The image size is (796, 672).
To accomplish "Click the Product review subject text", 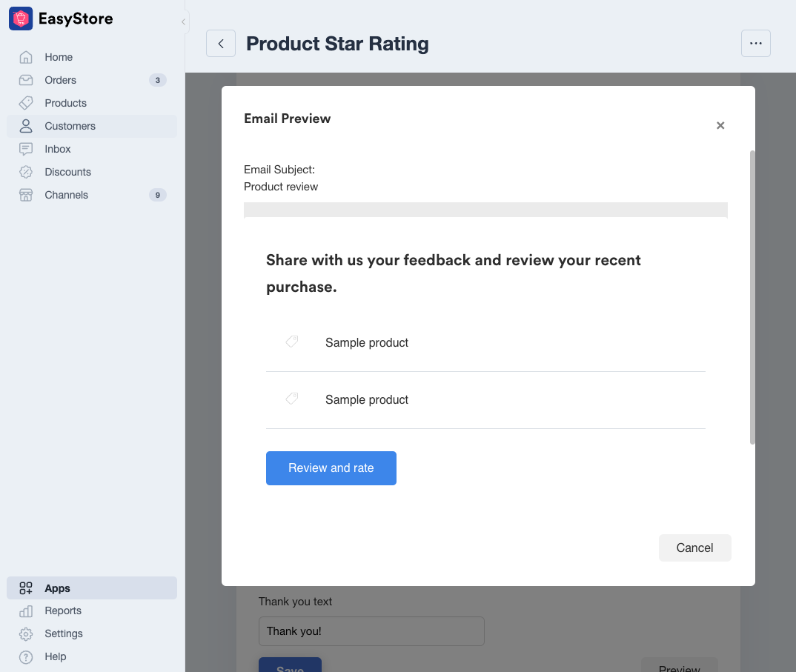I will pyautogui.click(x=281, y=187).
